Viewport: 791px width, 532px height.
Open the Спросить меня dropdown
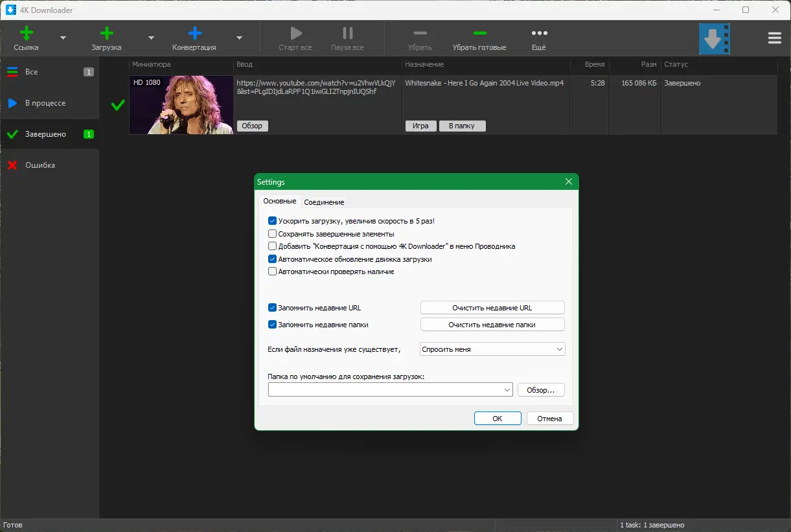tap(492, 349)
